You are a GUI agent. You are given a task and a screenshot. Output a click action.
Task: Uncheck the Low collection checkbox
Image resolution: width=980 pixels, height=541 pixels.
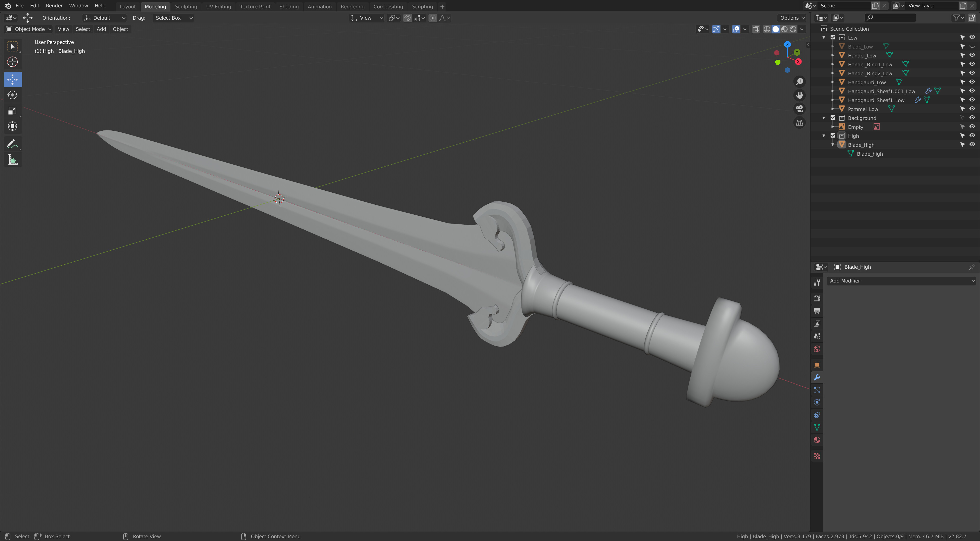click(833, 38)
